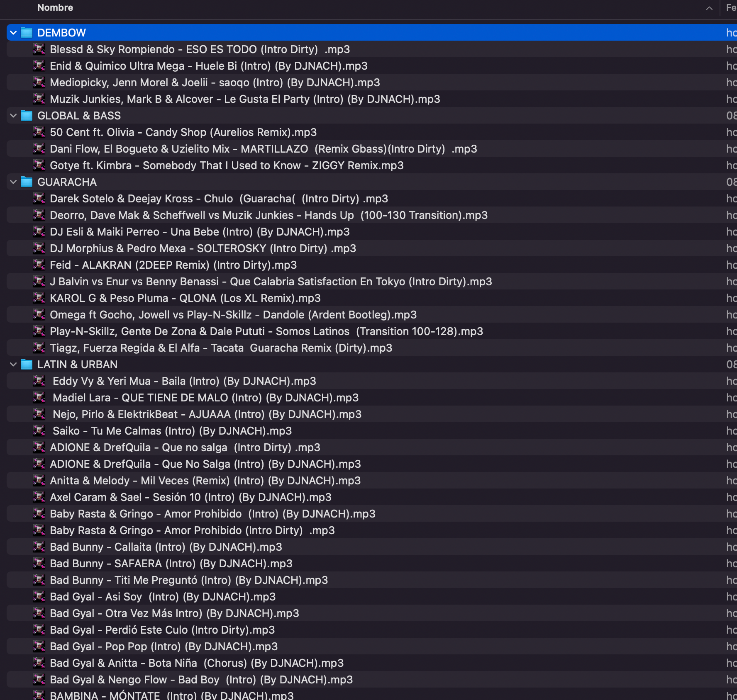The image size is (737, 700).
Task: Click the LATIN & URBAN folder icon
Action: tap(27, 364)
